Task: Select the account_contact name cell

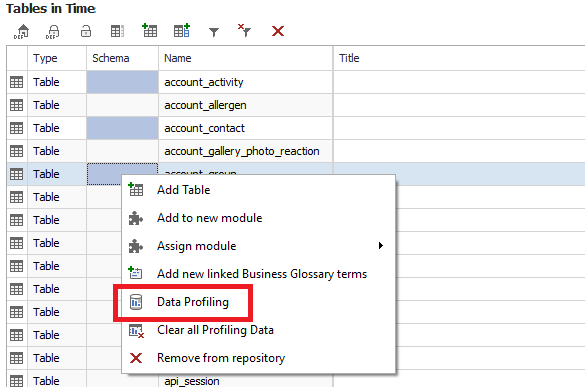Action: (x=245, y=128)
